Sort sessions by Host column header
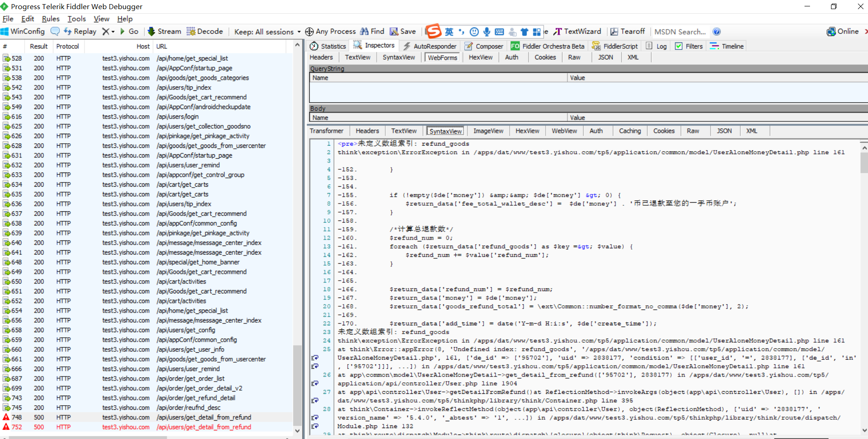This screenshot has width=868, height=439. click(119, 46)
